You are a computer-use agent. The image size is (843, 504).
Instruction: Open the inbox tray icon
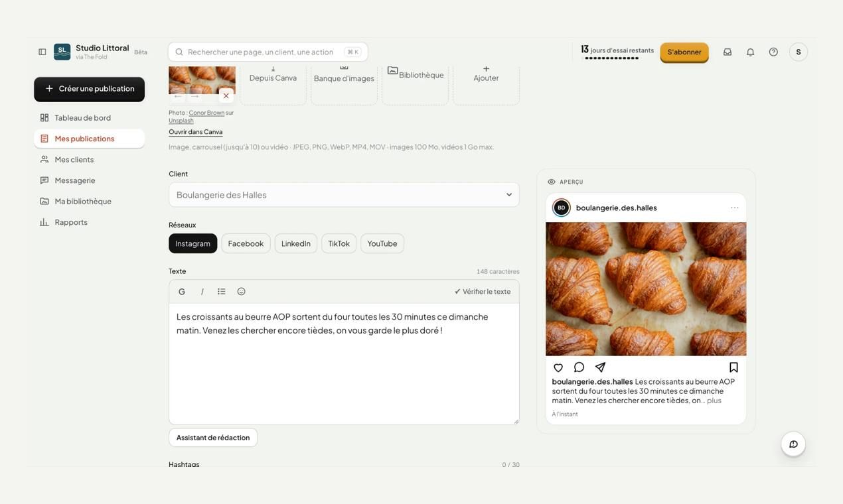tap(728, 52)
